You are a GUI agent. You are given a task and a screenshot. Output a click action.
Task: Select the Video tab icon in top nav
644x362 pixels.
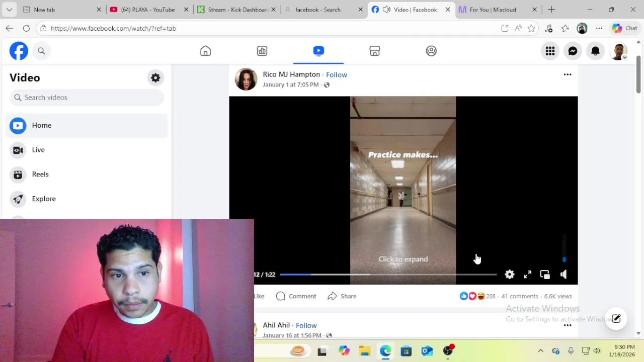[318, 51]
